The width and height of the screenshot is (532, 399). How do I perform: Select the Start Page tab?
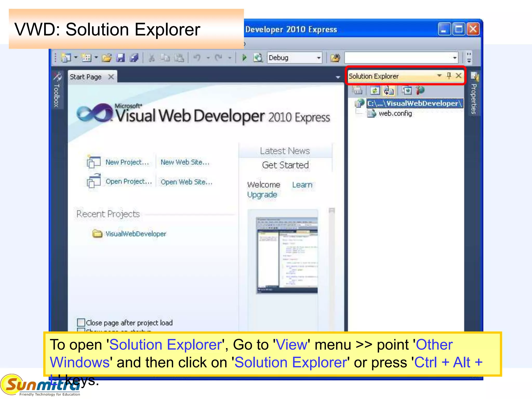tap(85, 77)
